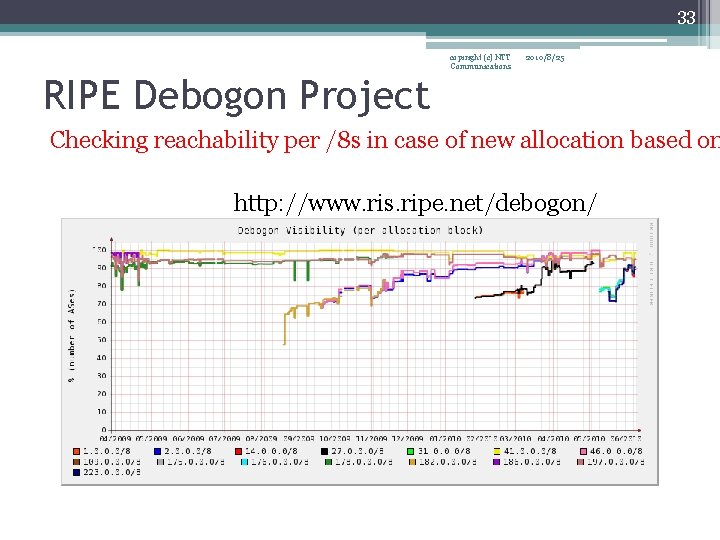
Task: Click the orange-red 1.0.0.0/8 legend swatch
Action: (77, 452)
